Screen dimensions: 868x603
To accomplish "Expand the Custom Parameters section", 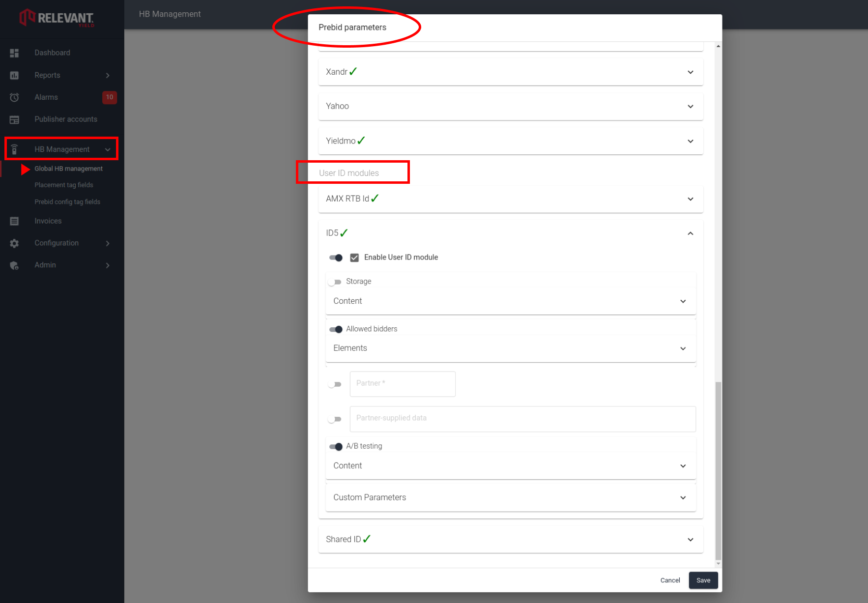I will 511,497.
